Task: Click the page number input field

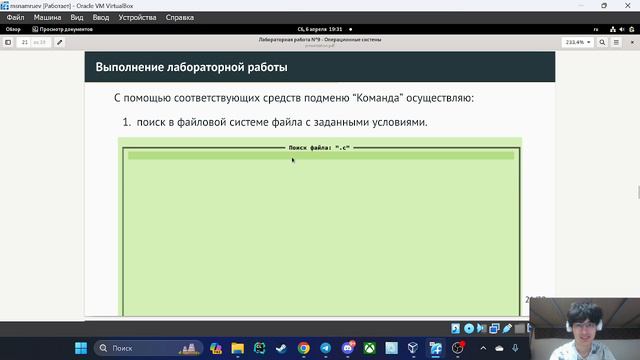Action: click(x=25, y=42)
